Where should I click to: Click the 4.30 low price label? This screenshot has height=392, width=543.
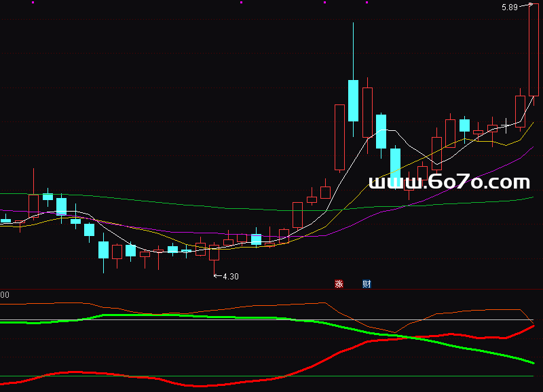[231, 277]
